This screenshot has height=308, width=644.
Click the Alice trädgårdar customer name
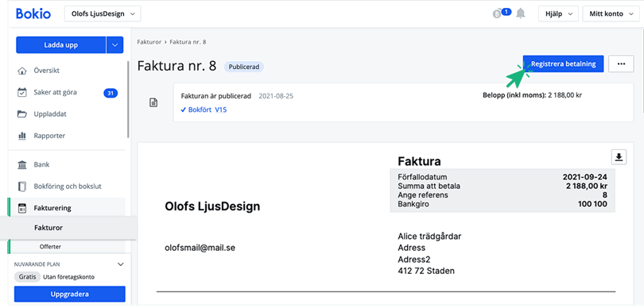point(429,237)
